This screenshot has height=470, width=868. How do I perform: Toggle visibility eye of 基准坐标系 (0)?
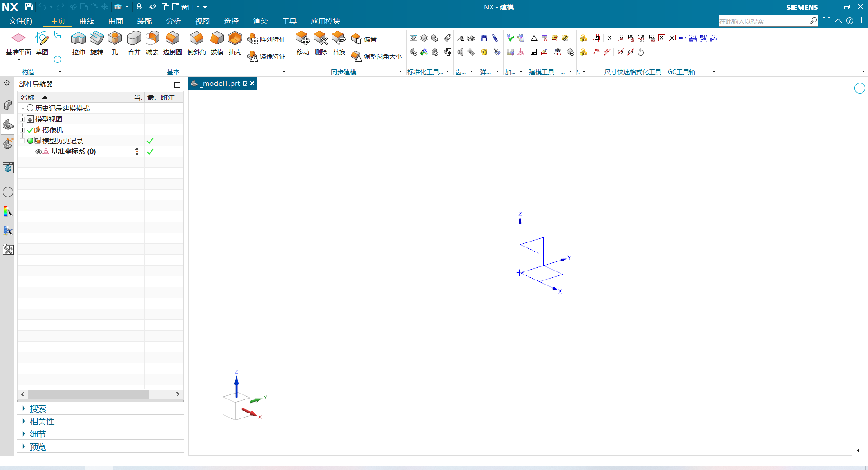point(38,152)
